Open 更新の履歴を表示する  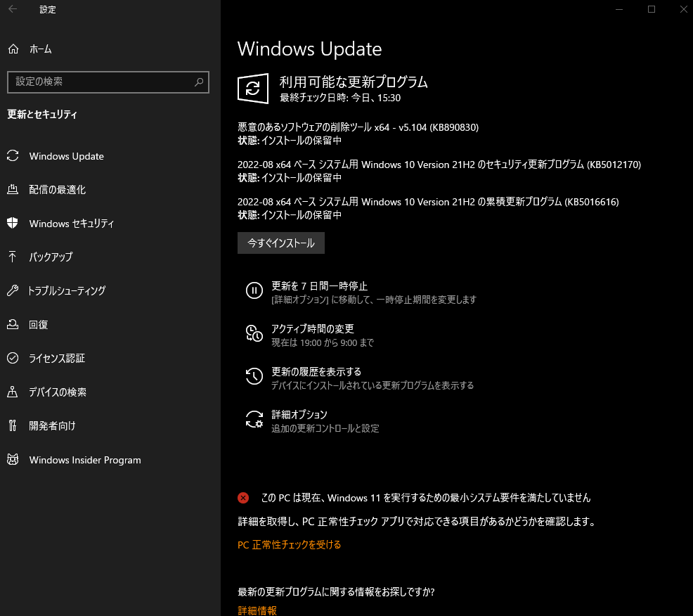[x=316, y=372]
